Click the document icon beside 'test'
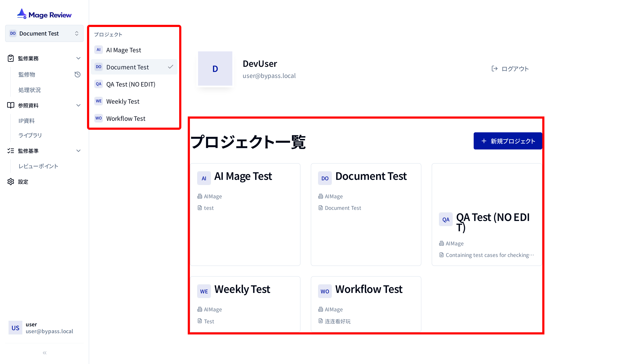This screenshot has width=643, height=364. pyautogui.click(x=200, y=208)
